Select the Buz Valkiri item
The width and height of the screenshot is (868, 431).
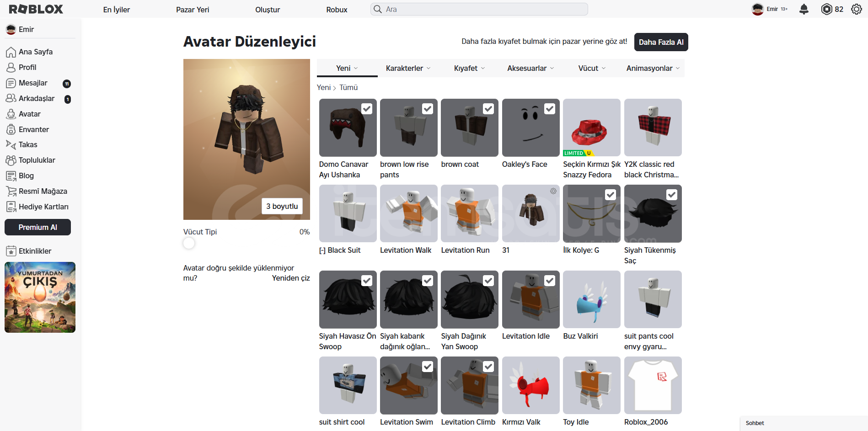click(x=592, y=299)
